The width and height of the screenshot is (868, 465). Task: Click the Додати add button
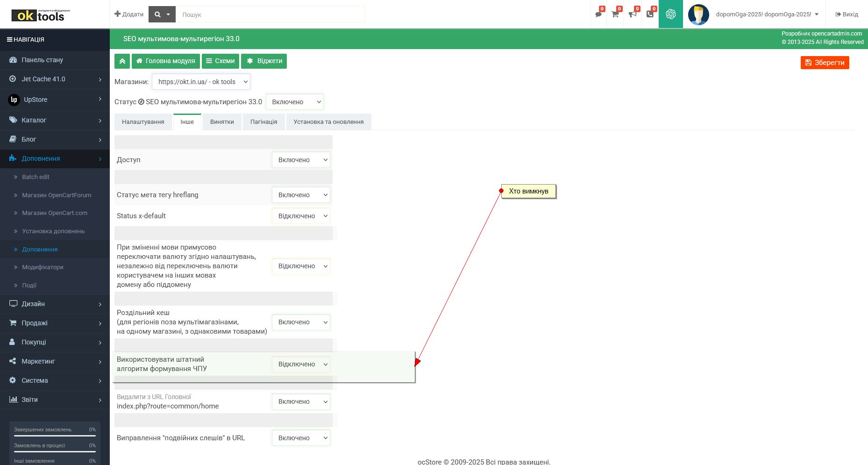(129, 14)
